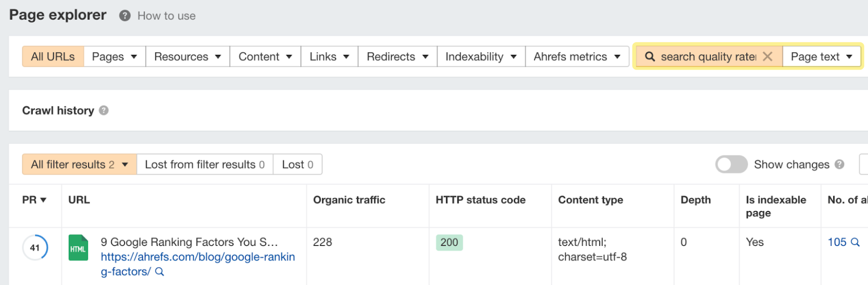Open the How to use link

(166, 16)
